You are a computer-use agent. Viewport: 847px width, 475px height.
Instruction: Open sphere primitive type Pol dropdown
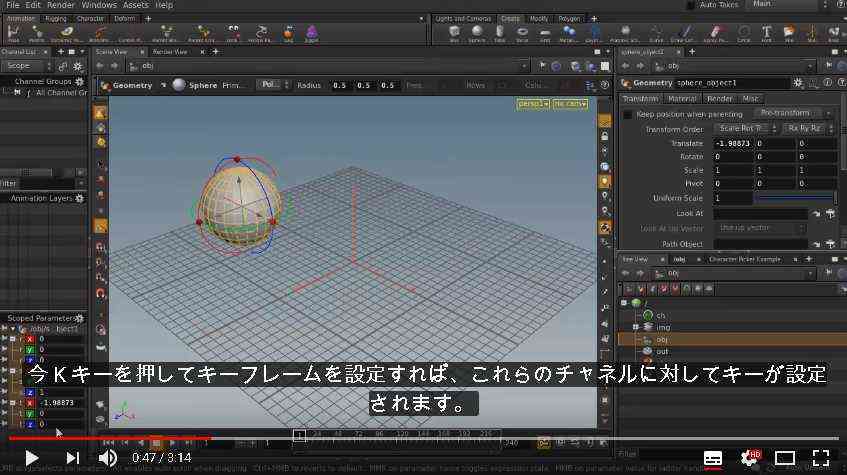click(273, 85)
